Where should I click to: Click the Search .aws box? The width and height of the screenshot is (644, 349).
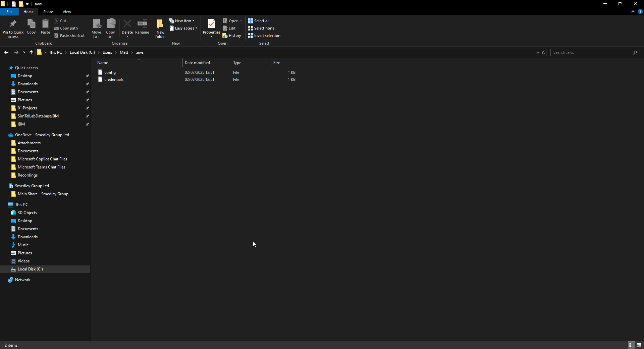595,52
